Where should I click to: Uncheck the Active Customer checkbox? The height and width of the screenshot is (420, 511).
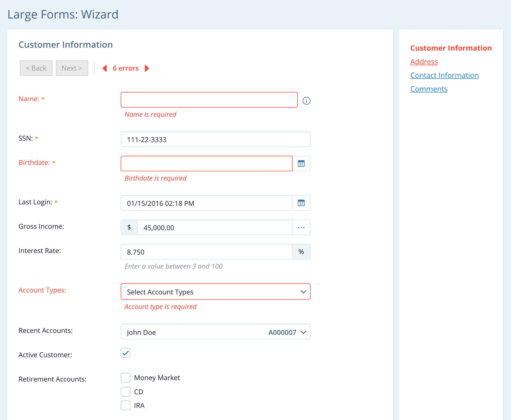tap(126, 353)
